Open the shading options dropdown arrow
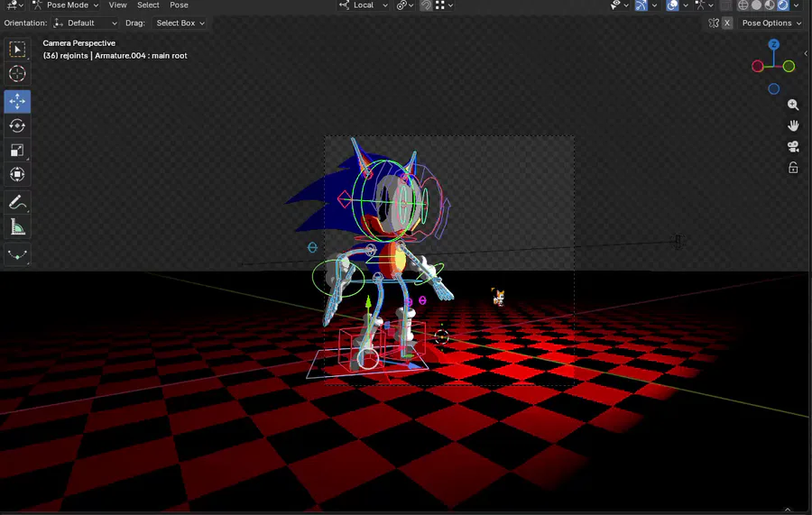 click(x=796, y=5)
